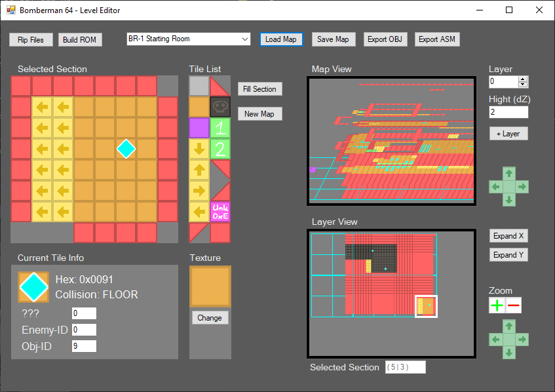Select the purple tile in Tile List

coord(199,128)
